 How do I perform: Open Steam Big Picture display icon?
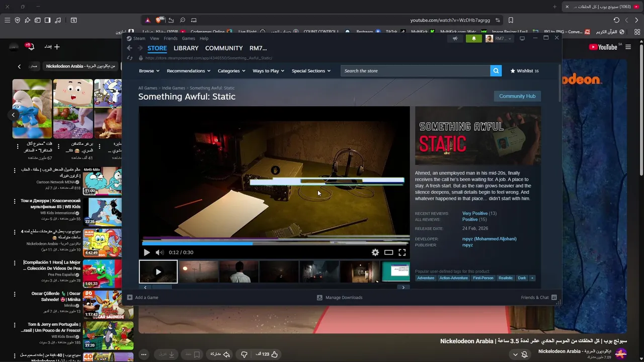point(522,38)
